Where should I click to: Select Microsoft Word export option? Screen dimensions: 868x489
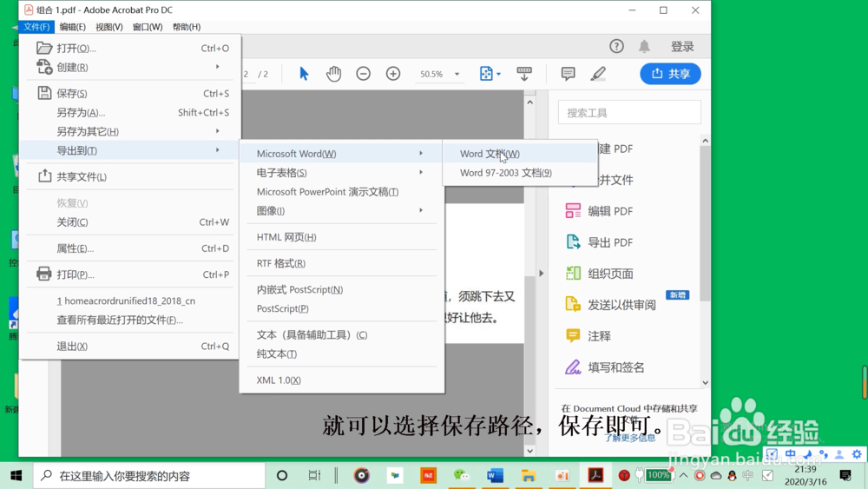point(341,154)
